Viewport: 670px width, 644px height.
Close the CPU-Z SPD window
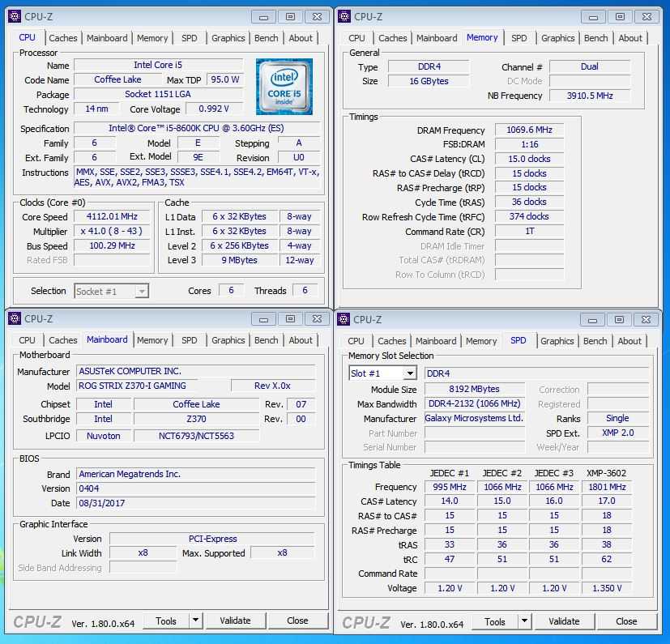(646, 319)
